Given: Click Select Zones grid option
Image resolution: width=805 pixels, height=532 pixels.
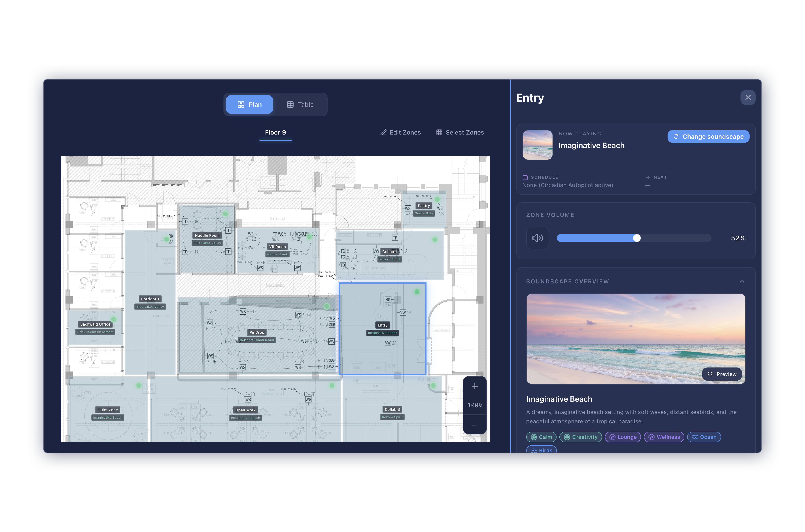Looking at the screenshot, I should (x=460, y=133).
